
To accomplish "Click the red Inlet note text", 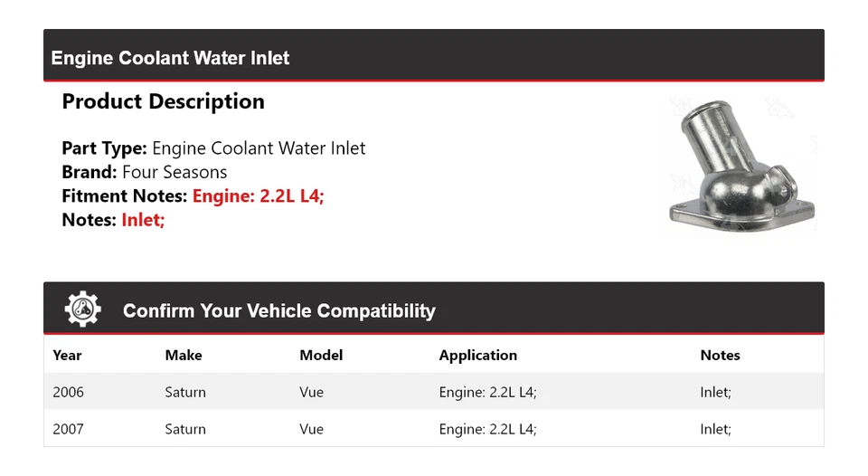I will pyautogui.click(x=143, y=219).
